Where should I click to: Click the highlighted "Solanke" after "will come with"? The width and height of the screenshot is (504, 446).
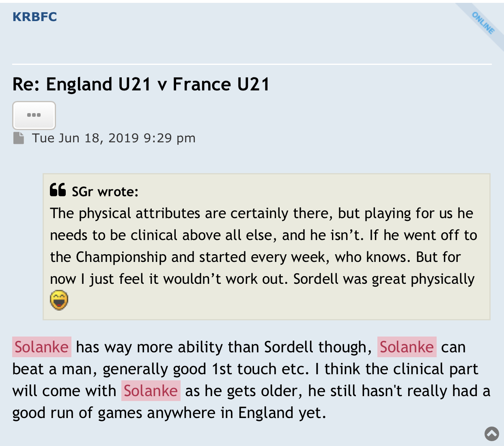[151, 391]
